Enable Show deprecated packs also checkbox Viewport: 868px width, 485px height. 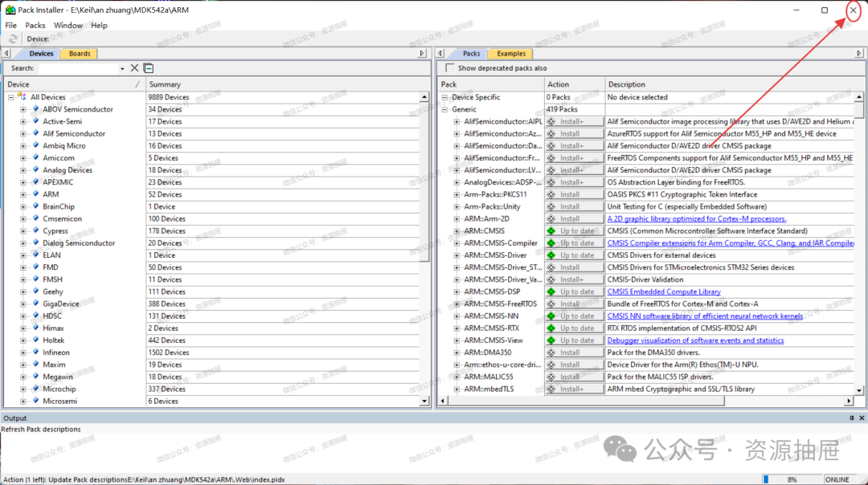[449, 68]
